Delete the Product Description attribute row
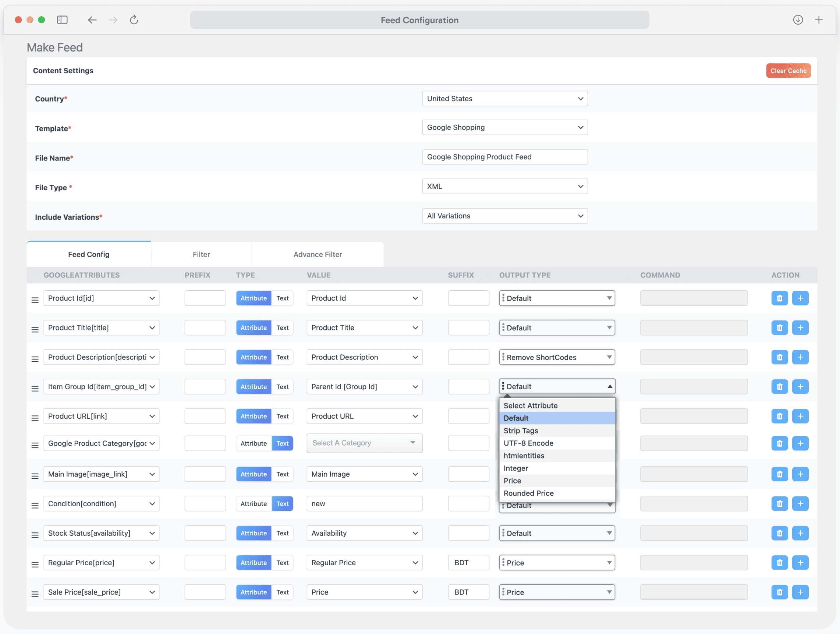840x634 pixels. (780, 357)
